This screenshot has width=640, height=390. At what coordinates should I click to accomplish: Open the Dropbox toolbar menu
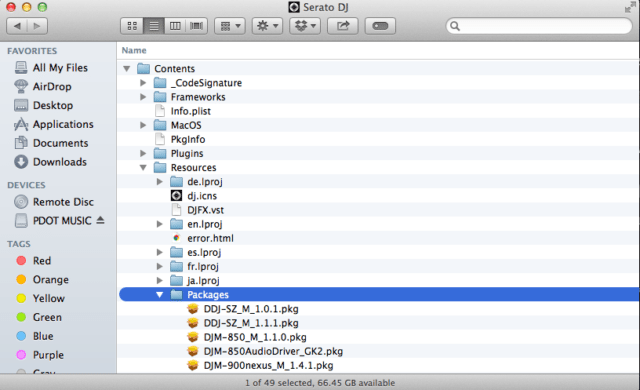coord(305,26)
